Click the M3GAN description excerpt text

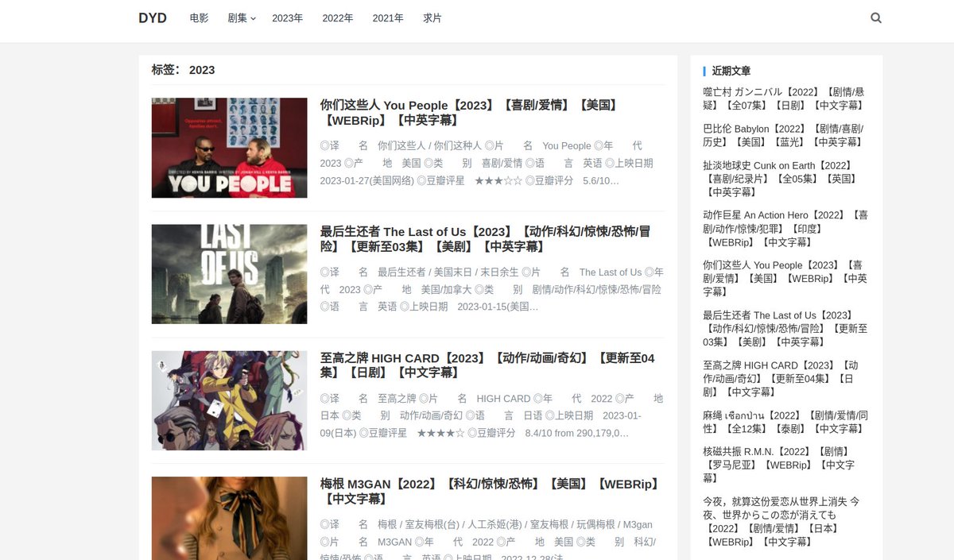pos(488,539)
